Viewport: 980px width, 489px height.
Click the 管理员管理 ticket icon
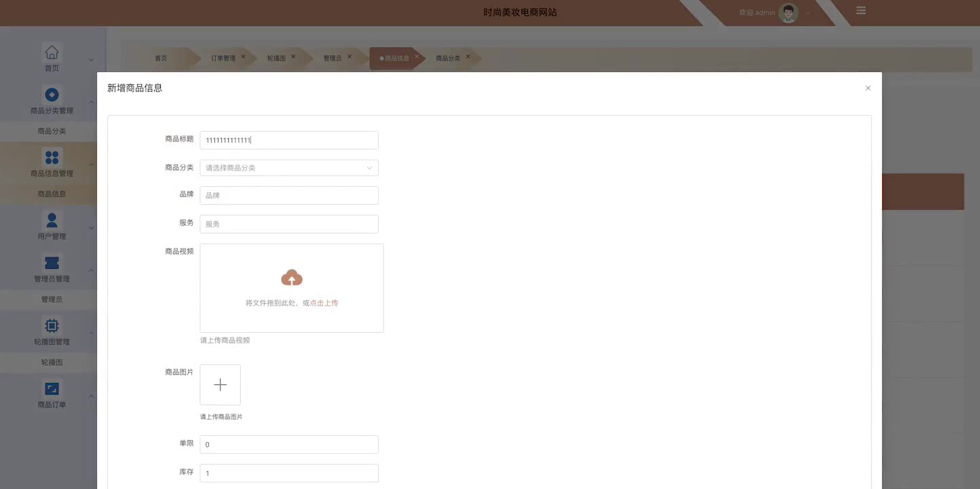tap(52, 262)
